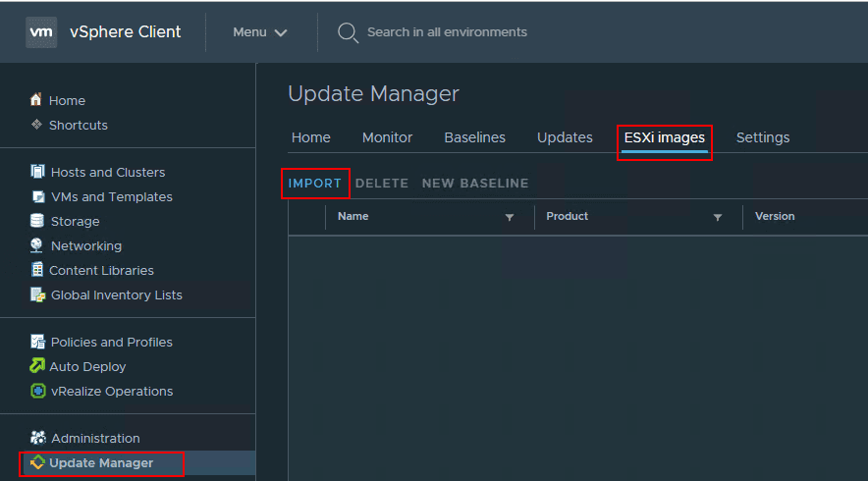Click the VMs and Templates icon
The height and width of the screenshot is (481, 868).
coord(37,196)
